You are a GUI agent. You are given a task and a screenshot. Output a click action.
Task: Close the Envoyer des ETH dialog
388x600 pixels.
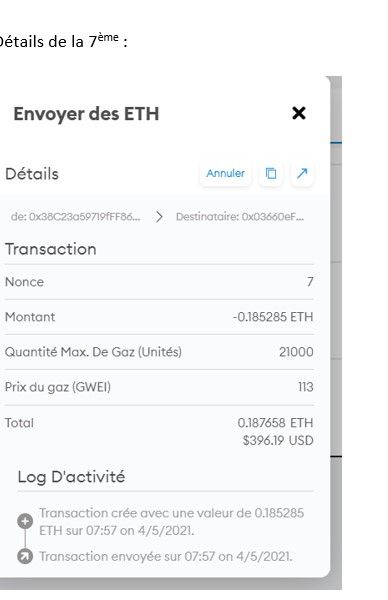pos(298,113)
